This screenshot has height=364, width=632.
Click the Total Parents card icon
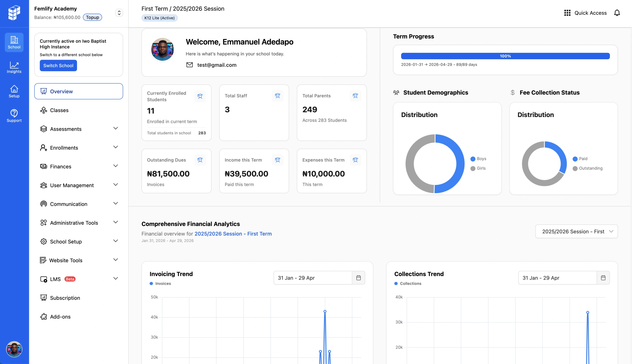[355, 96]
